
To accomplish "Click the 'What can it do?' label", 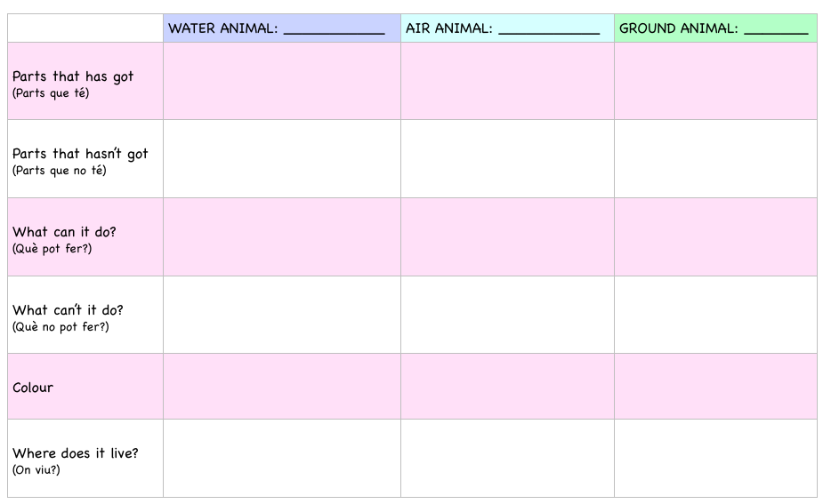I will (x=64, y=233).
